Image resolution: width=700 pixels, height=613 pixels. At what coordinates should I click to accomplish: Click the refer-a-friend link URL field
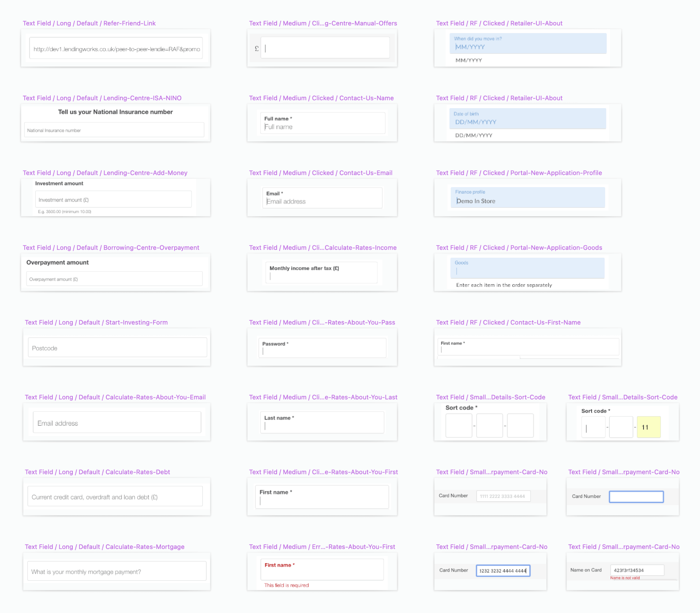116,48
